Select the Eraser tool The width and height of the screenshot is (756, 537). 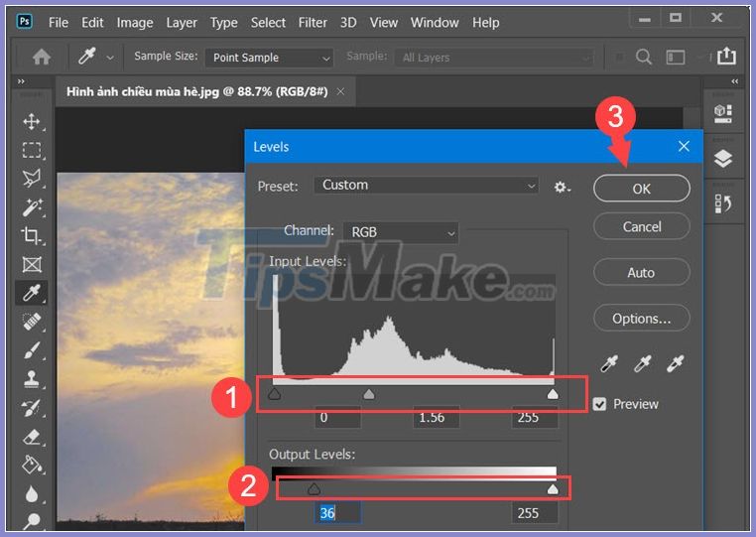32,437
